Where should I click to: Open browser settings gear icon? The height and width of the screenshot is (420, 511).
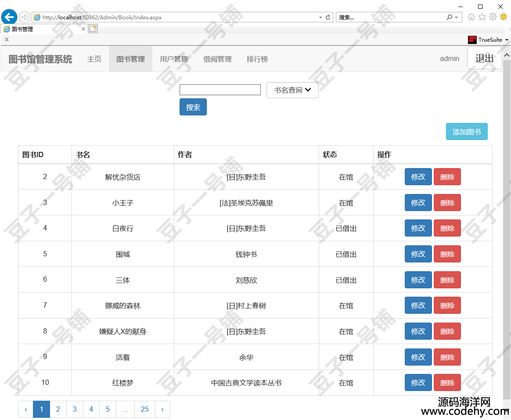(493, 17)
